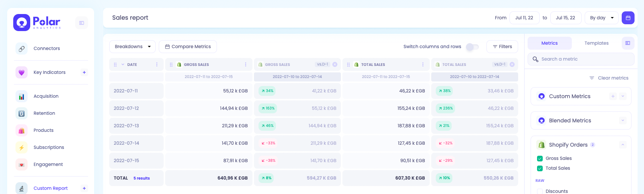
Task: Open the Products shopping bag icon
Action: pyautogui.click(x=22, y=130)
